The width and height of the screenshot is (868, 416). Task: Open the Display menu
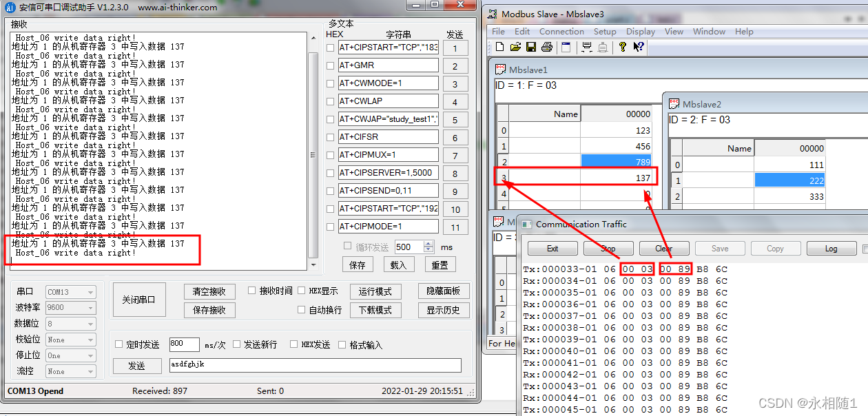(x=641, y=31)
